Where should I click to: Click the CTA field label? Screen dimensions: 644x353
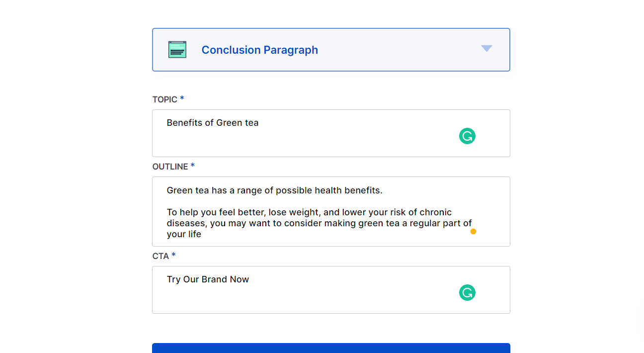click(x=161, y=256)
